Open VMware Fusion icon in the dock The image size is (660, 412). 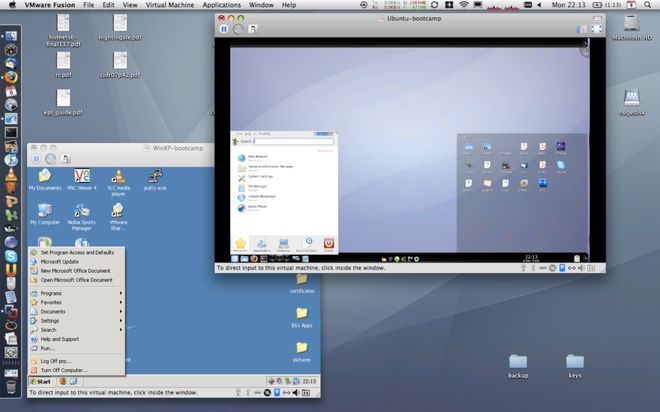tap(11, 311)
